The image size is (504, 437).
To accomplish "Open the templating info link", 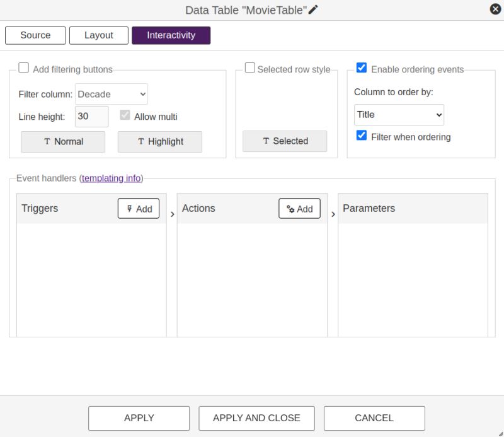I will point(111,178).
